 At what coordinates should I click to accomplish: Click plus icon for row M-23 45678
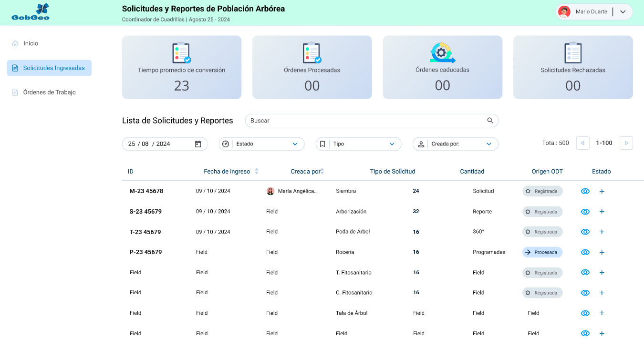pos(602,191)
